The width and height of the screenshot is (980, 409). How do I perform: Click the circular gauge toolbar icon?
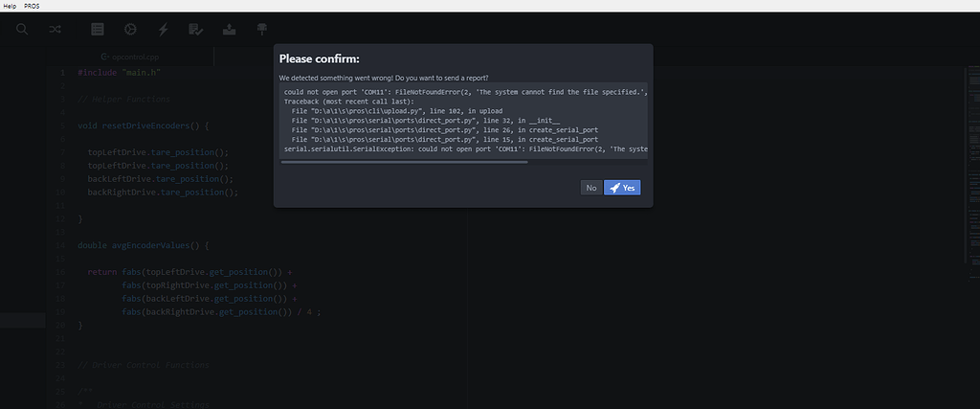[130, 30]
